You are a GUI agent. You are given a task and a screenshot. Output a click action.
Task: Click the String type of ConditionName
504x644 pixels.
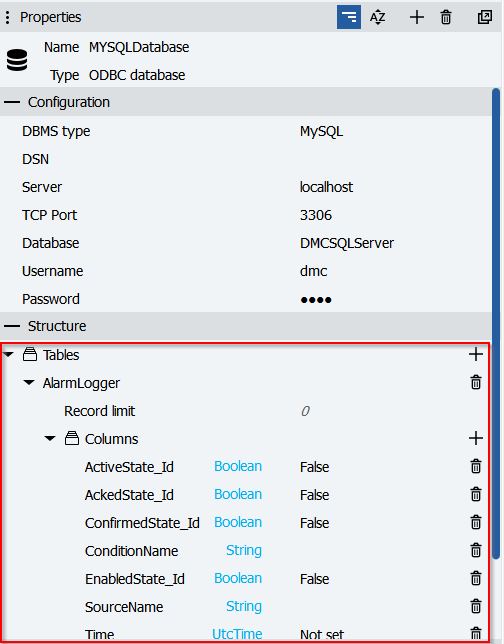(x=244, y=550)
